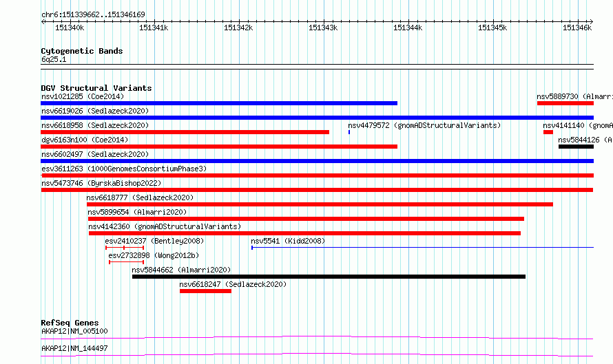The image size is (613, 364).
Task: Click the 151345k ruler tick label
Action: tap(492, 28)
